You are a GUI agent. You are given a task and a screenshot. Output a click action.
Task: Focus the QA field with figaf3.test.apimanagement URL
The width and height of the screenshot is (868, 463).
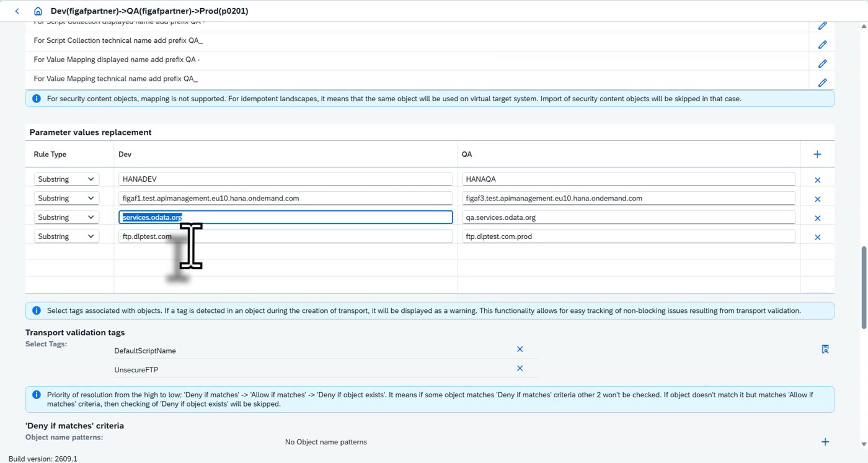tap(629, 199)
